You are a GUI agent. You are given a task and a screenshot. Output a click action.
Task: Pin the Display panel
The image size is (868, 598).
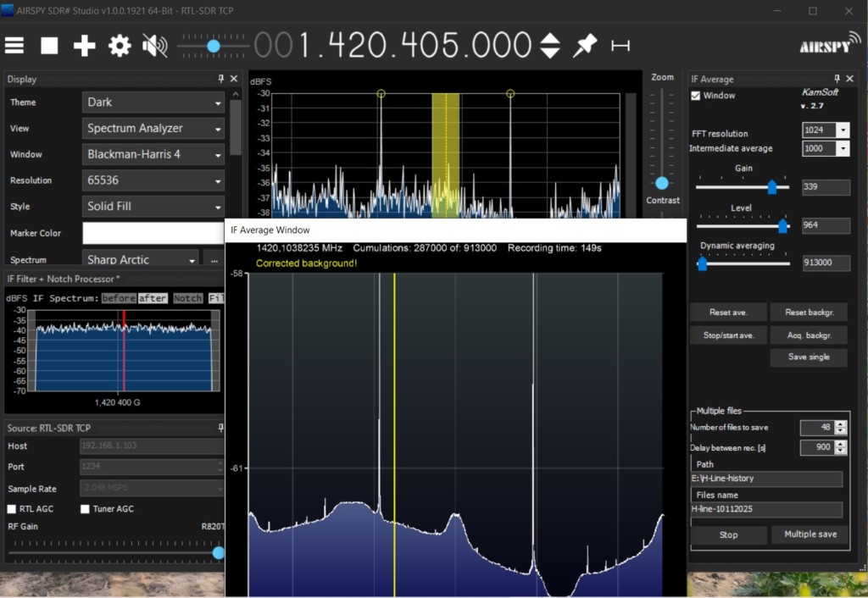point(221,79)
